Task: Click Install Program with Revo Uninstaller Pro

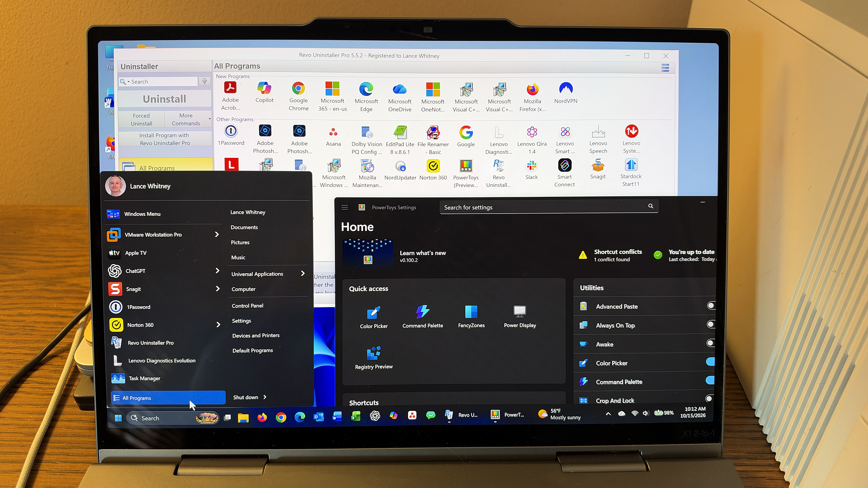Action: 165,139
